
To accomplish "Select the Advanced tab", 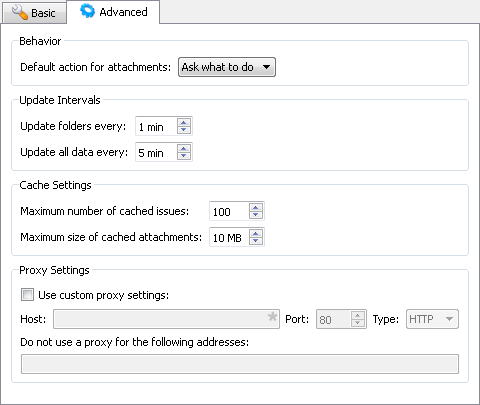I will click(x=113, y=12).
